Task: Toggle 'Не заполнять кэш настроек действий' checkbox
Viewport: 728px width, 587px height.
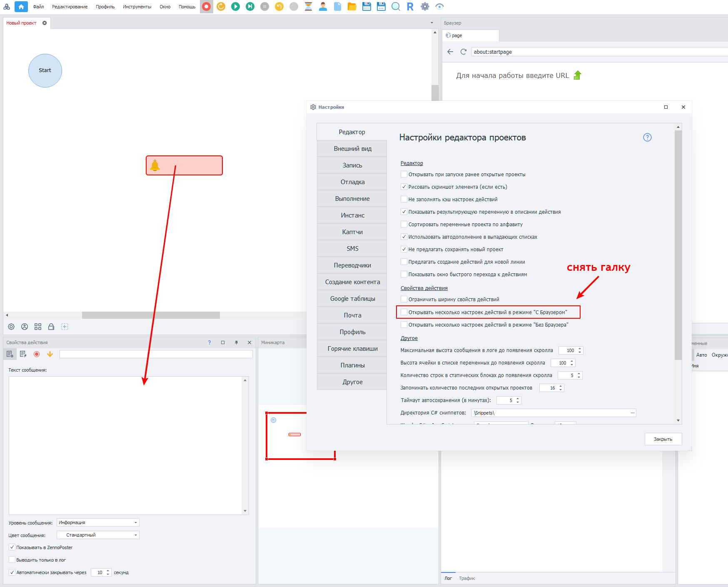Action: tap(404, 199)
